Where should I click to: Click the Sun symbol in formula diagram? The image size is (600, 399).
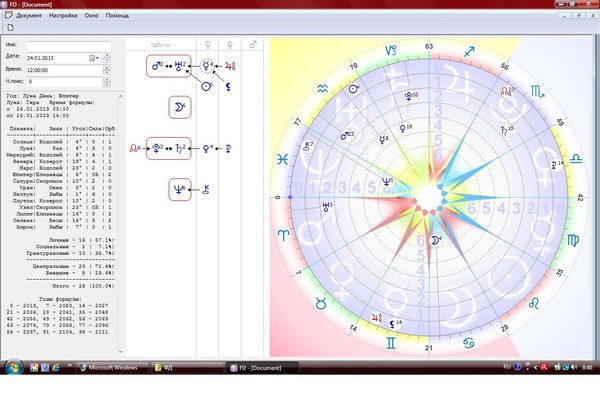[207, 86]
